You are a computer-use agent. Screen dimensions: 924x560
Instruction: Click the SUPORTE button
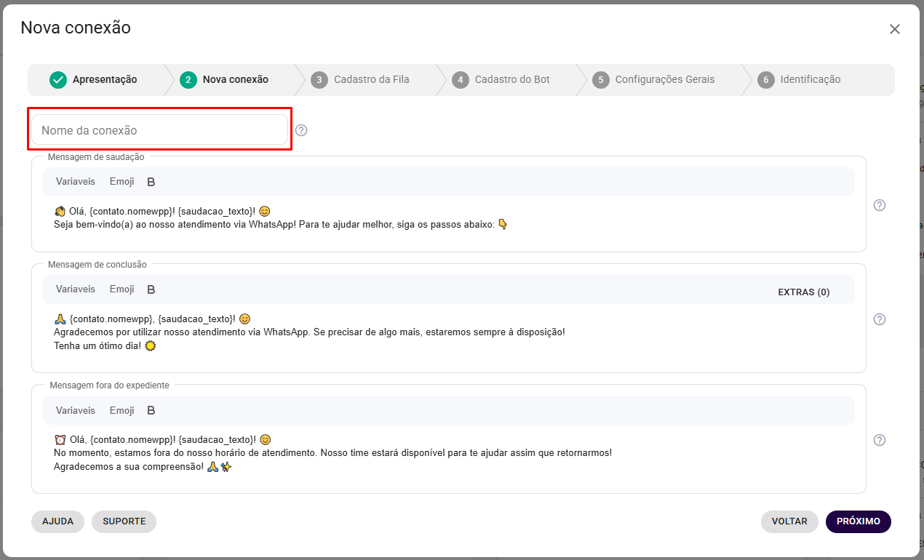click(x=124, y=521)
